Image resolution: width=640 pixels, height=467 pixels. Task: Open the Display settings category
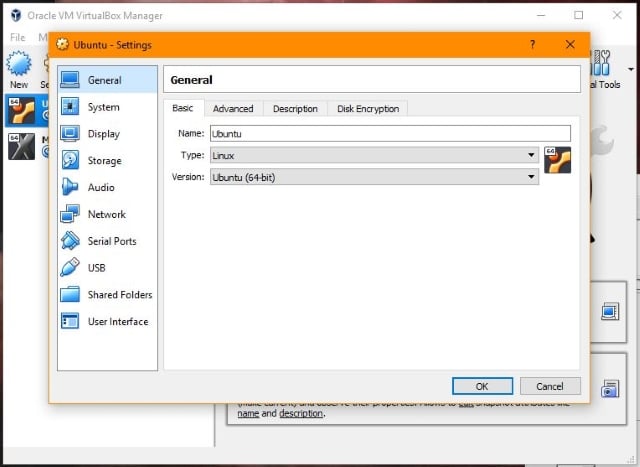[107, 134]
